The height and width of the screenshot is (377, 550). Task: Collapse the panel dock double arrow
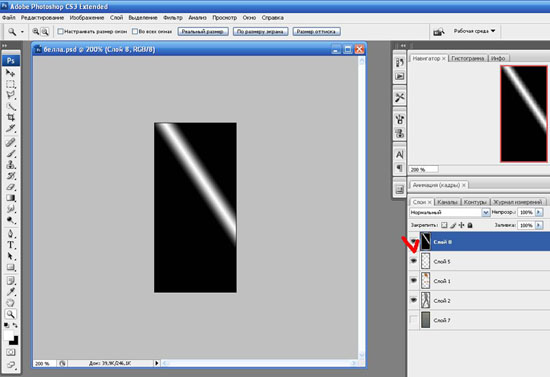pos(403,46)
